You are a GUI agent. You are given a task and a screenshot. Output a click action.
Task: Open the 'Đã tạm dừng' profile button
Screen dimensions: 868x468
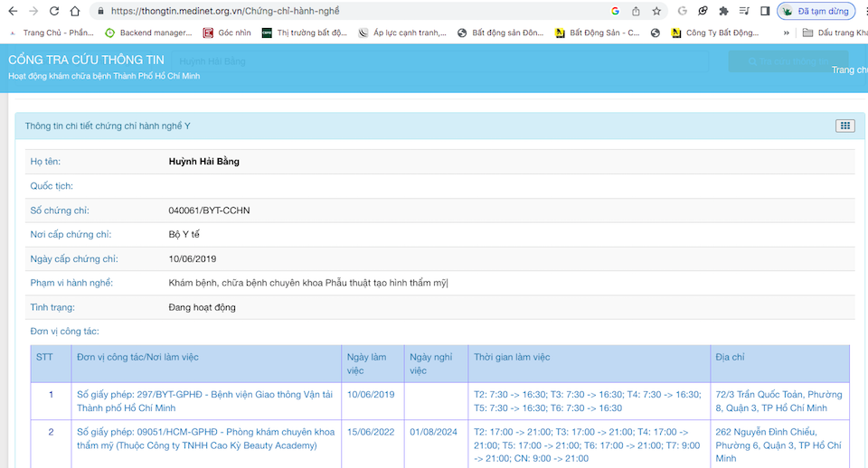[x=816, y=11]
